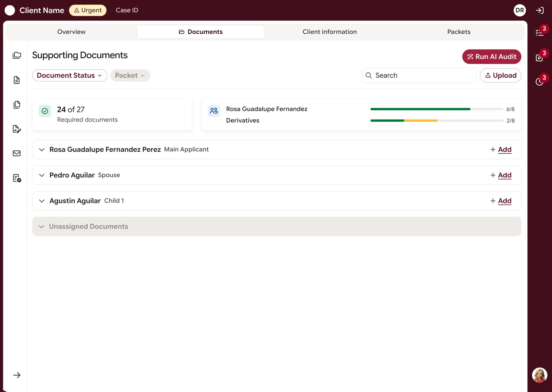Click the log out icon in header
Screen dimensions: 552x392
click(540, 10)
